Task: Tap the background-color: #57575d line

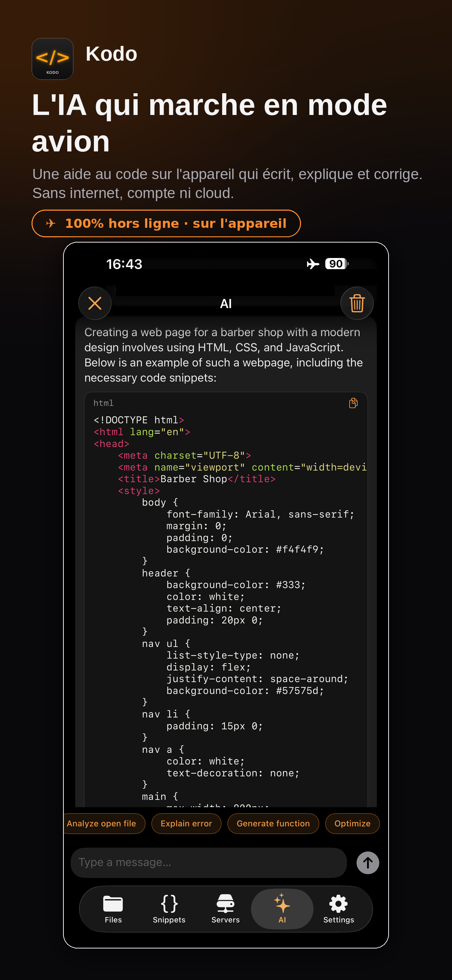Action: pyautogui.click(x=245, y=691)
